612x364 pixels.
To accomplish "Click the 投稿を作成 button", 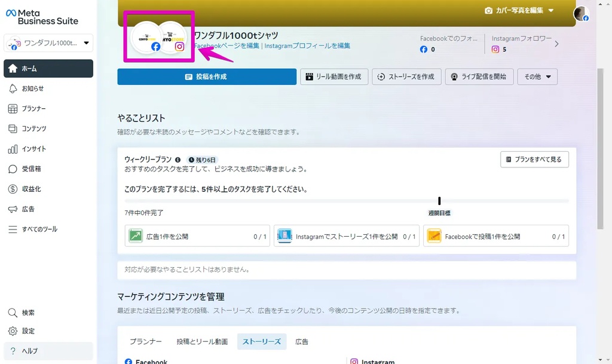I will click(207, 77).
